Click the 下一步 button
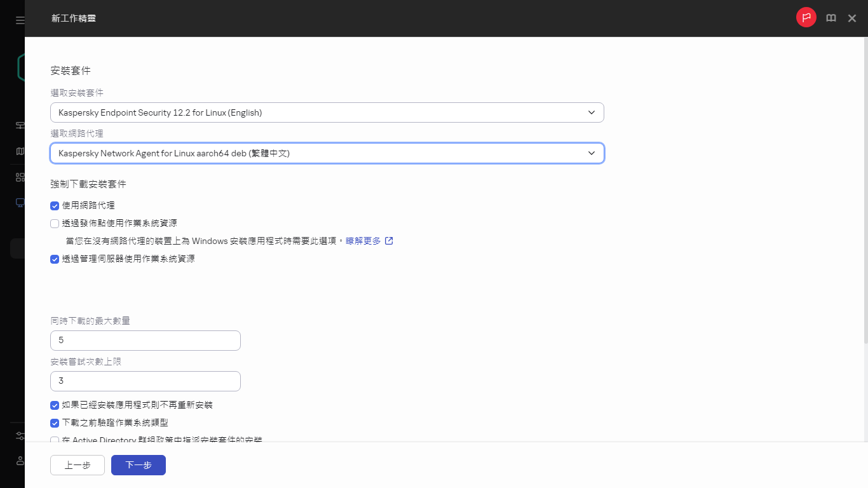Screen dimensions: 868x488 click(138, 464)
